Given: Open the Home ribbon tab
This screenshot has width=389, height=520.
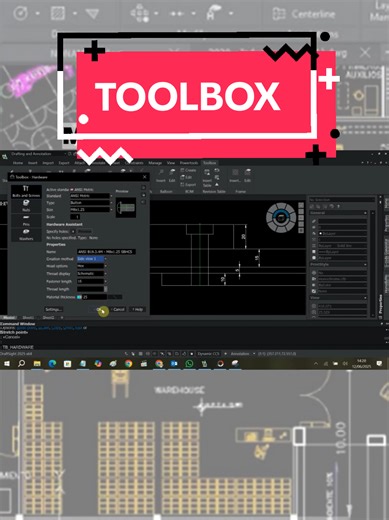Looking at the screenshot, I should click(x=18, y=163).
